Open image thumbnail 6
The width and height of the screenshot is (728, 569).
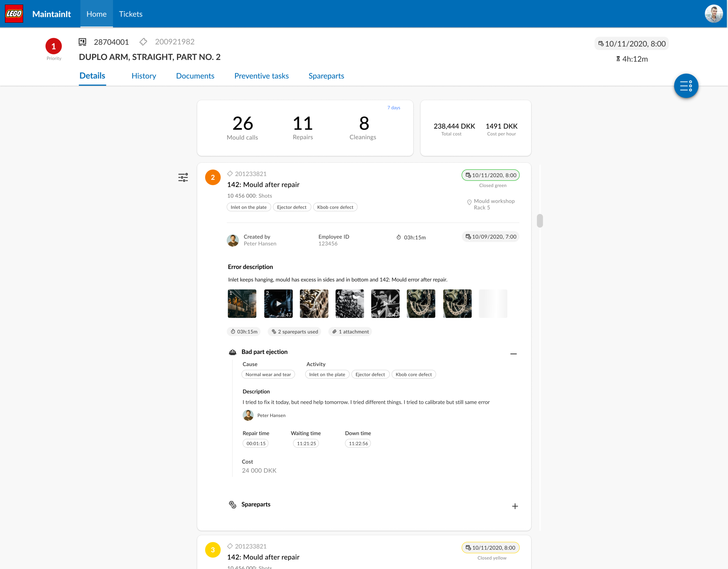click(421, 304)
